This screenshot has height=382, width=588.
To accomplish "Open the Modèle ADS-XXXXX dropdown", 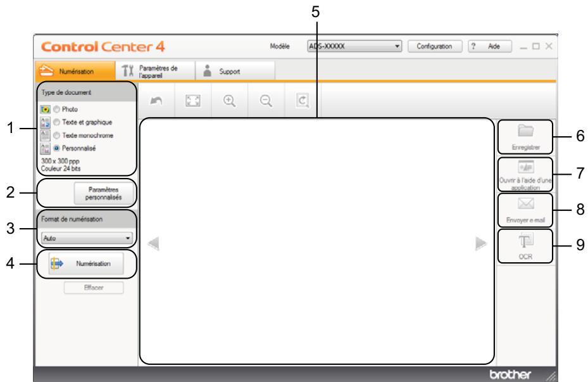I will click(354, 46).
